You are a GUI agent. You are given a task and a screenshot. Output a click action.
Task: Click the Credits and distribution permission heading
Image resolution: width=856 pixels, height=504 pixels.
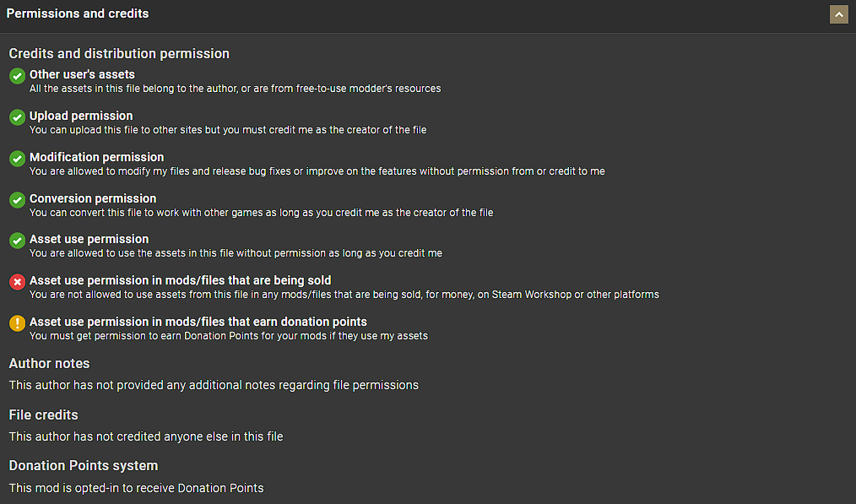(119, 53)
